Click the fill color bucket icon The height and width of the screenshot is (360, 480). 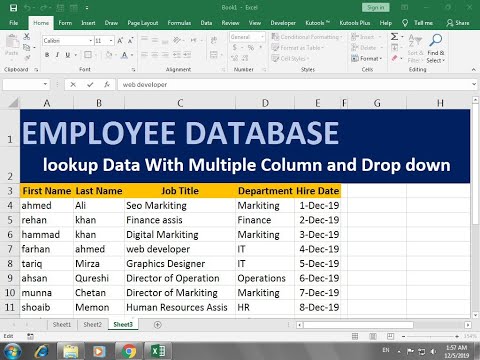tap(109, 55)
